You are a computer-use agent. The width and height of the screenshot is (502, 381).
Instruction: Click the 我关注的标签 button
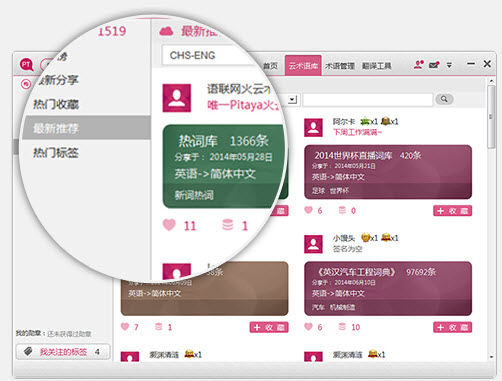coord(63,352)
